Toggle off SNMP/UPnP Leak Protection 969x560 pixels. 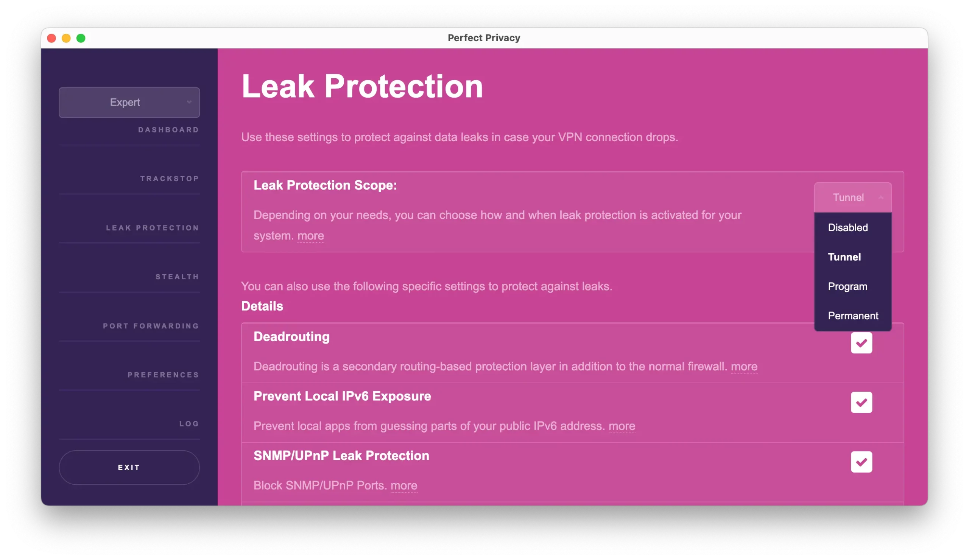coord(862,462)
